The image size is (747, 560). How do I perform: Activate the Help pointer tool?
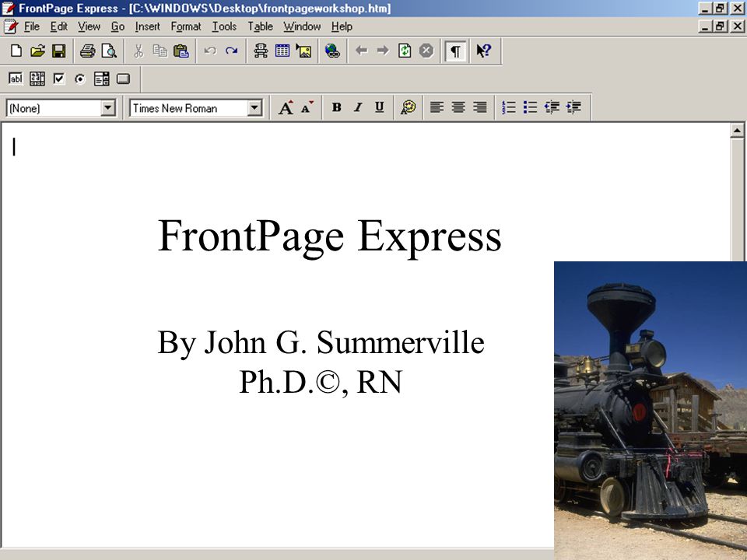tap(483, 51)
